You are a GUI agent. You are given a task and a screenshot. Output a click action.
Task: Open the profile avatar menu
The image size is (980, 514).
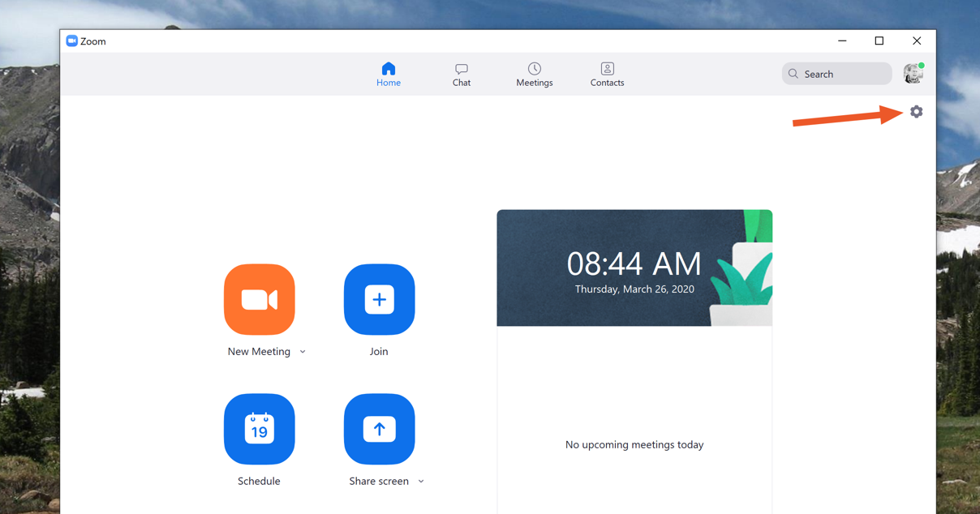913,74
